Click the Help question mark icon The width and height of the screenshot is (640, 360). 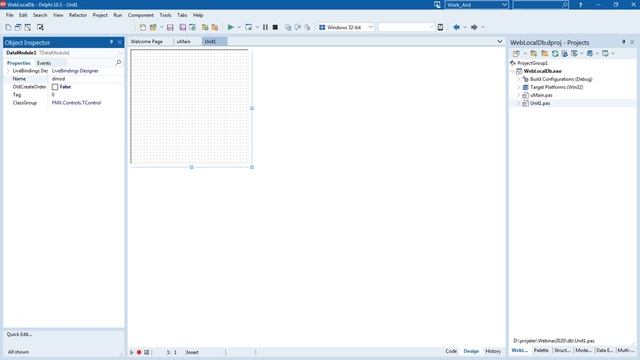click(x=580, y=5)
